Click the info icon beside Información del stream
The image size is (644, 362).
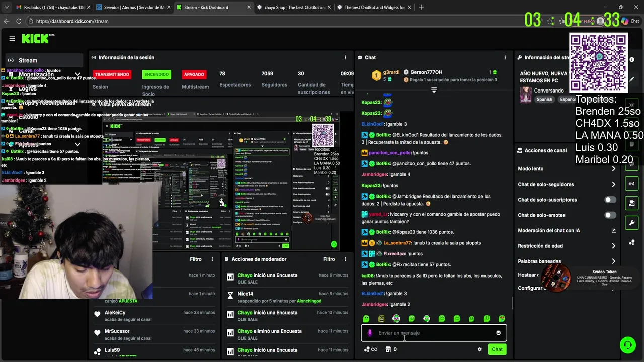632,60
